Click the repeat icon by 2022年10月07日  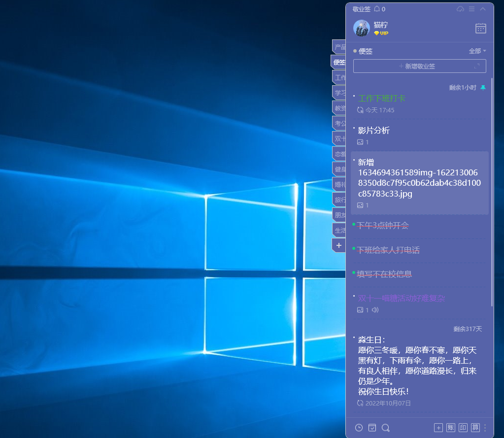[x=360, y=404]
